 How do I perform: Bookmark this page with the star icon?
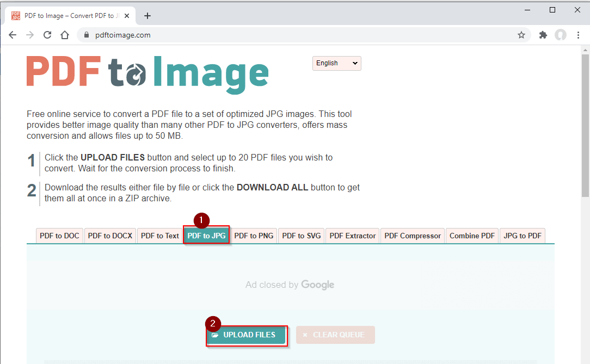521,35
